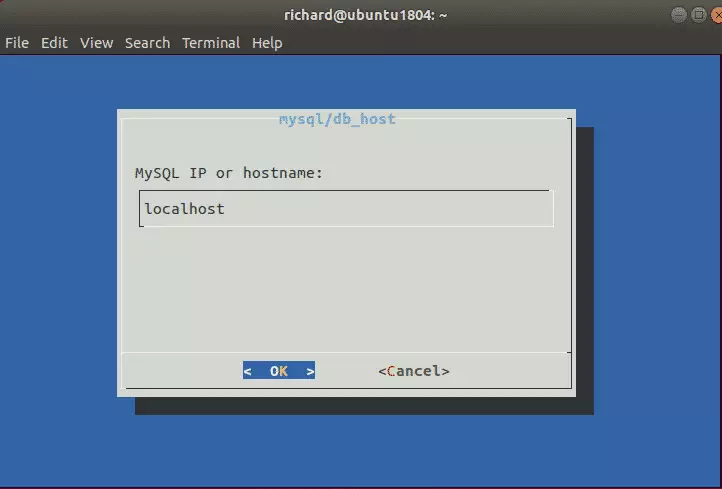Open the Edit menu
722x489 pixels.
click(54, 43)
